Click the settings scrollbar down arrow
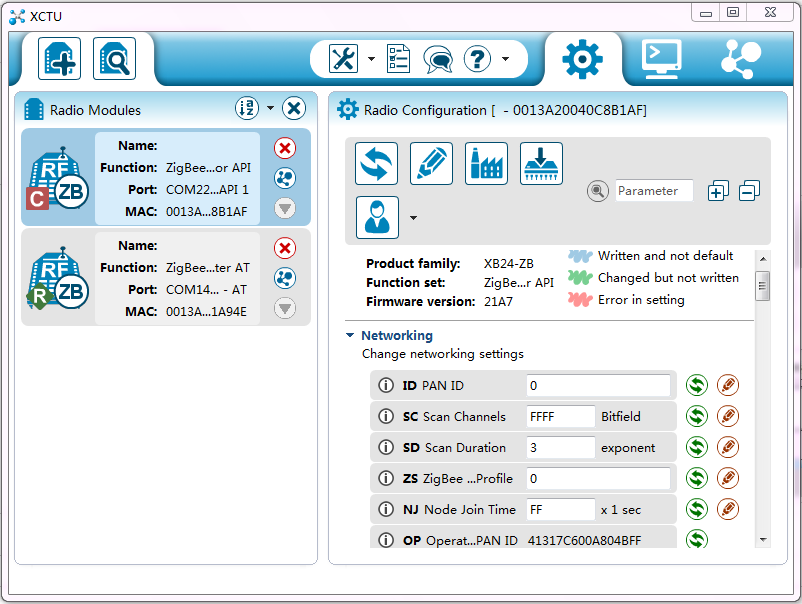Screen dimensions: 802x604 point(763,540)
